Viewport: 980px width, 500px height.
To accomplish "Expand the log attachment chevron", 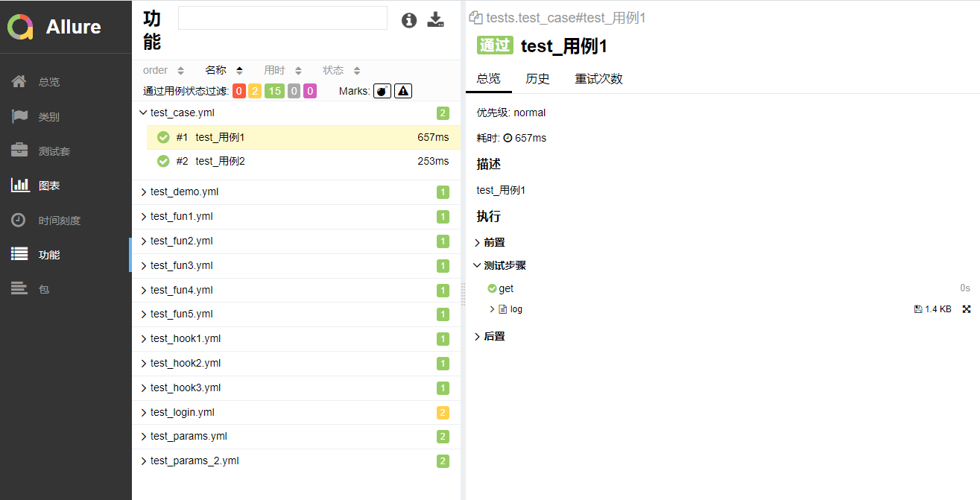I will click(493, 309).
